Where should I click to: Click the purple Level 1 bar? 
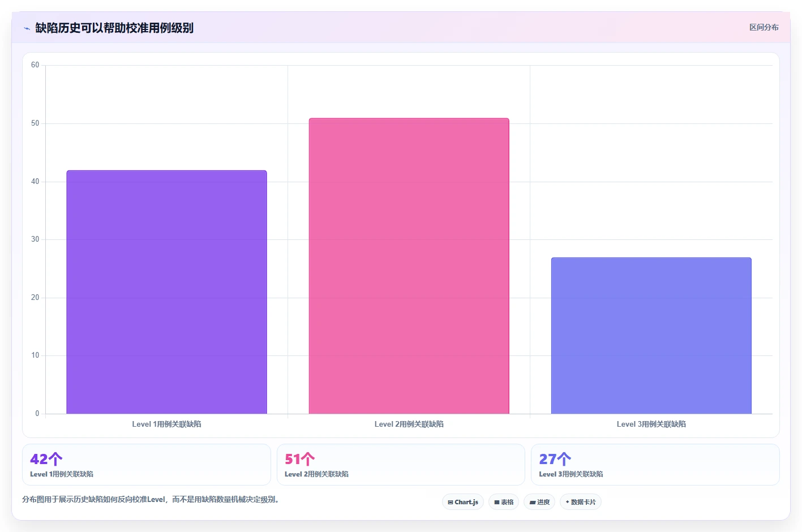tap(166, 292)
